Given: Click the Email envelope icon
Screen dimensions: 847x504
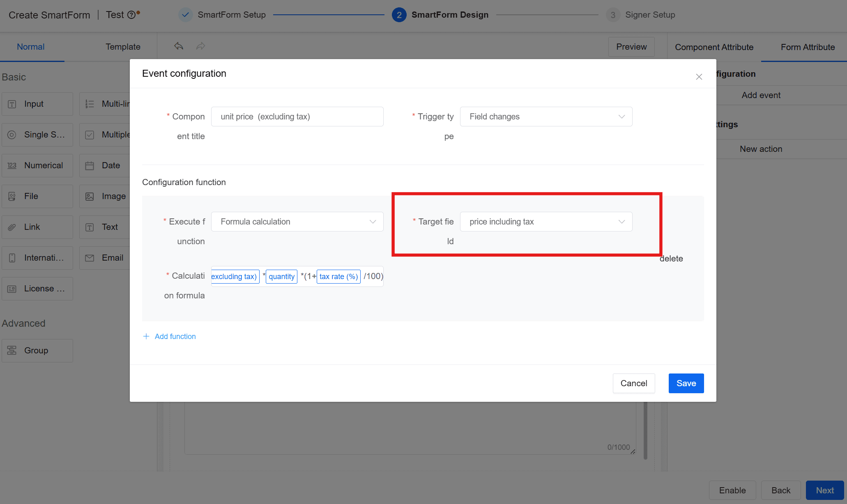Looking at the screenshot, I should click(x=90, y=258).
